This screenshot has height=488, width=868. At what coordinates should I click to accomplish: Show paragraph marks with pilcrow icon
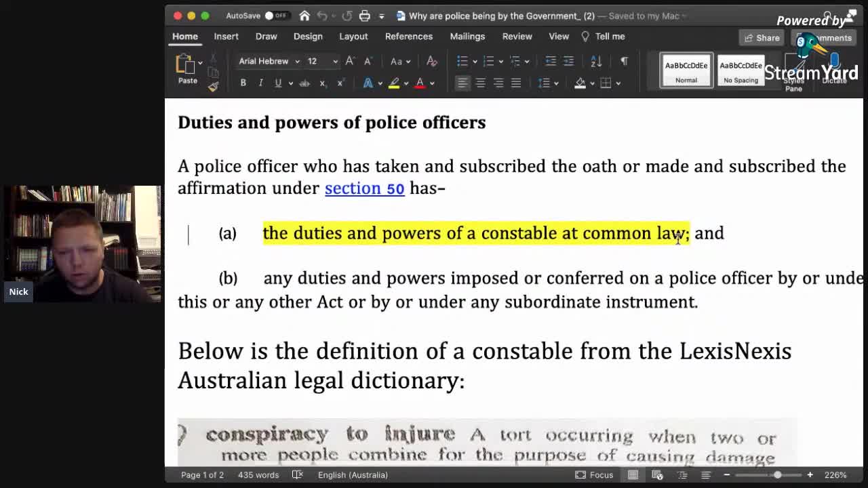pos(624,61)
